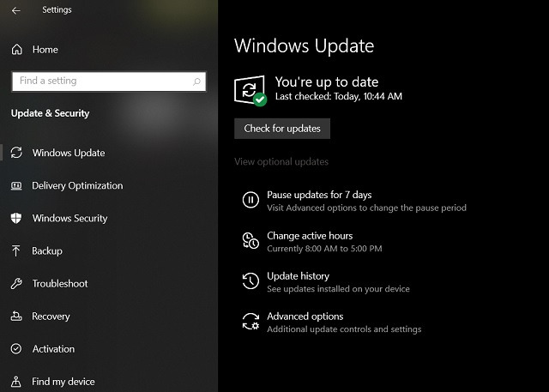The height and width of the screenshot is (392, 549).
Task: Click the Windows Update page heading
Action: [x=305, y=45]
